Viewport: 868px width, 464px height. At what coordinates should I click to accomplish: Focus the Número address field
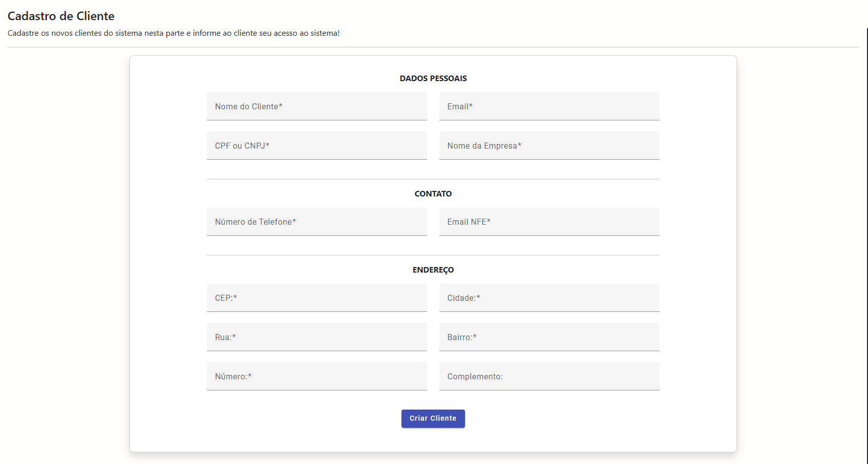317,376
